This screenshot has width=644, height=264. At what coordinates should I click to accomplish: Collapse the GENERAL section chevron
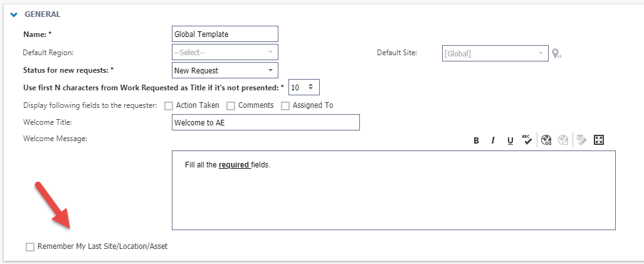[14, 15]
